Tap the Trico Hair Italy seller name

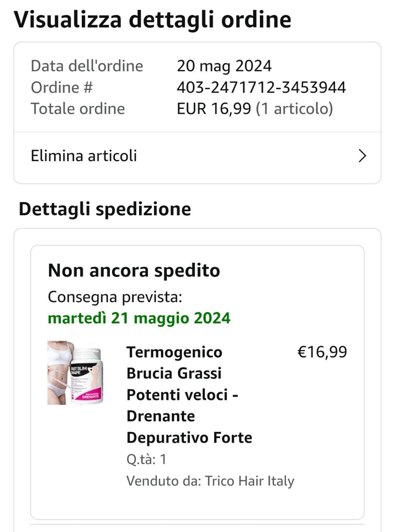click(x=250, y=481)
